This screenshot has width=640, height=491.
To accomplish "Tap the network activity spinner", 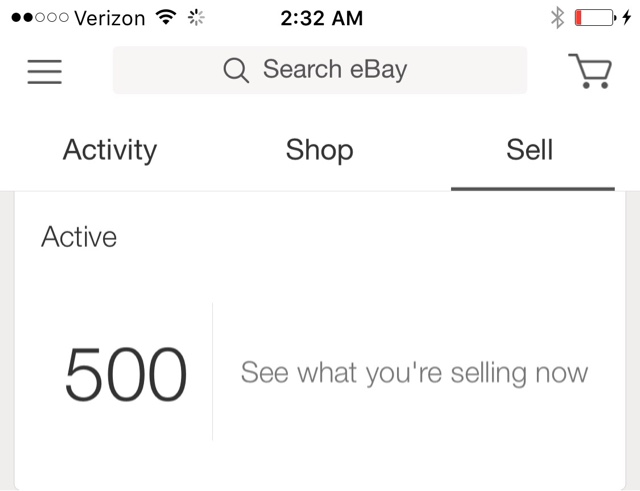I will click(196, 18).
